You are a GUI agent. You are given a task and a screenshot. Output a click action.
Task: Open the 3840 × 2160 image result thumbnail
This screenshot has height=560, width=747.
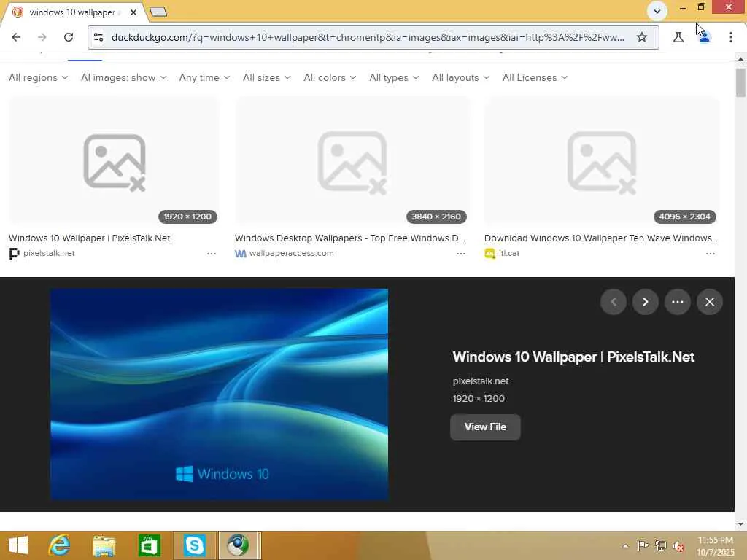352,161
